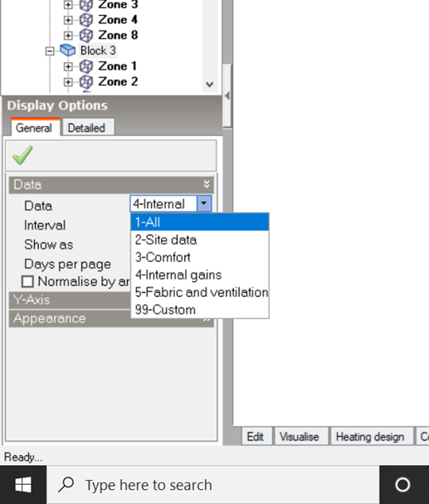This screenshot has height=504, width=429.
Task: Click the 4-Internal Data combo field
Action: pyautogui.click(x=163, y=204)
